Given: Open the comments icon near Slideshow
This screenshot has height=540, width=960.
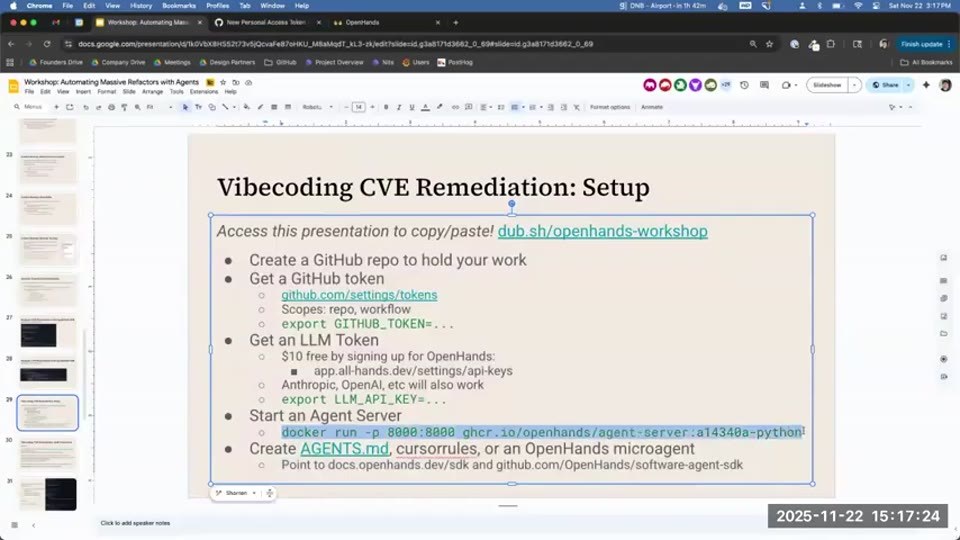Looking at the screenshot, I should (x=765, y=85).
